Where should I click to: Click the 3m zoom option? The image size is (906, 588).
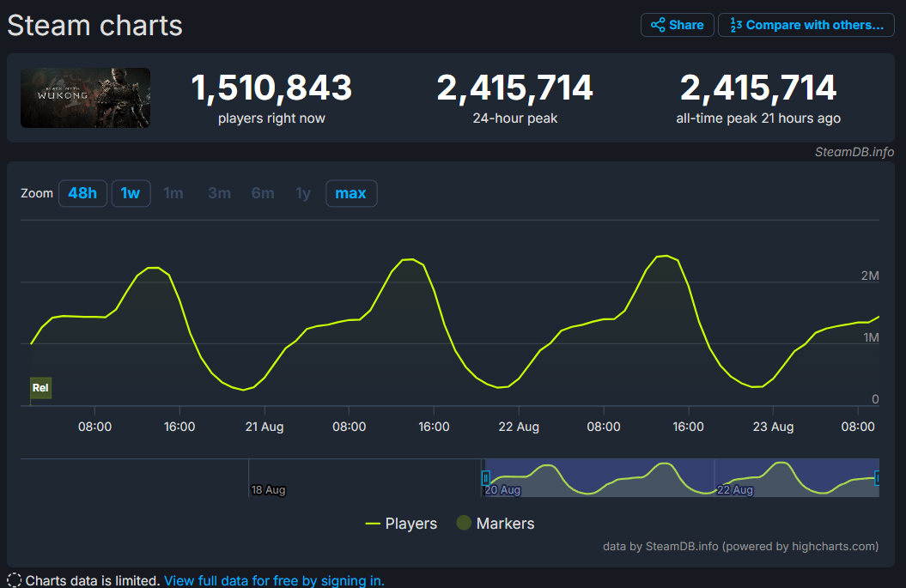[219, 193]
